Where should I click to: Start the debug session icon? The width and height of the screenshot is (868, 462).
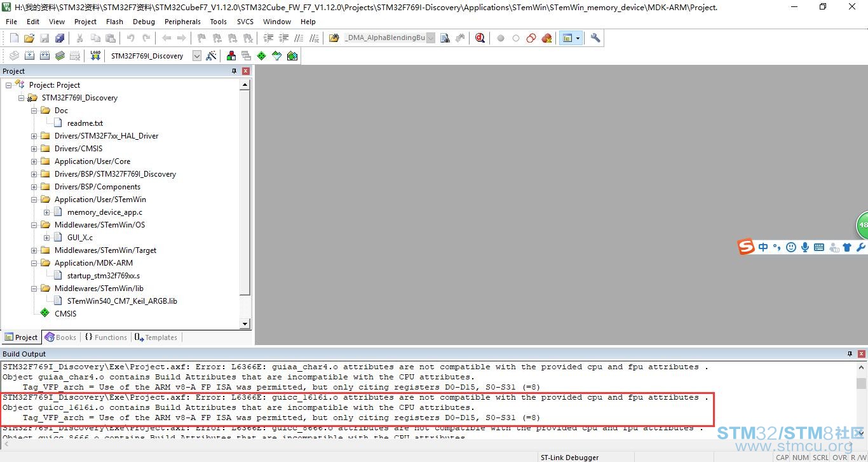click(x=480, y=38)
